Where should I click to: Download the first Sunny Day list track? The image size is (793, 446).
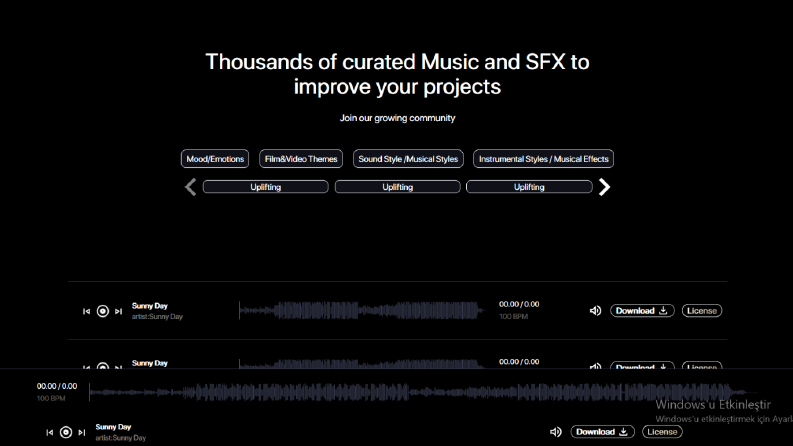tap(642, 310)
